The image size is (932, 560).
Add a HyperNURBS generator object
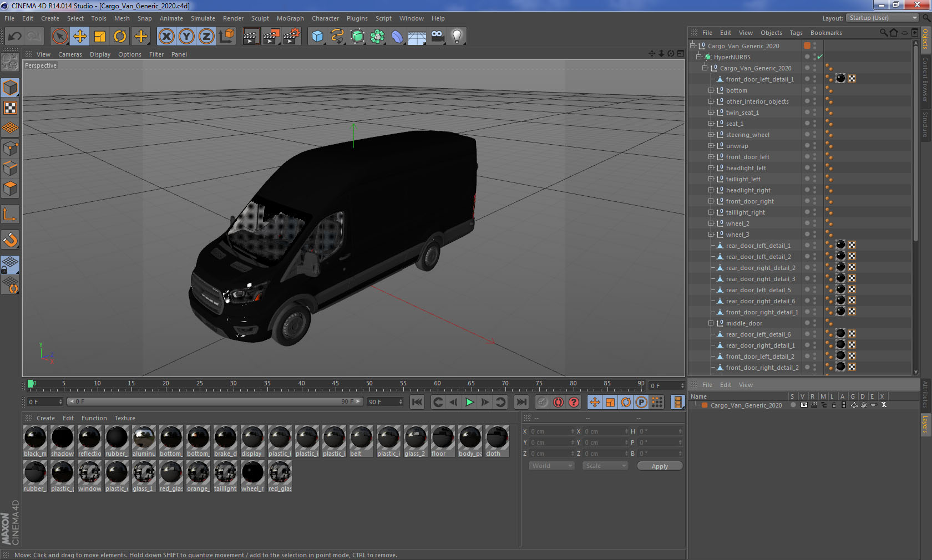[x=357, y=37]
